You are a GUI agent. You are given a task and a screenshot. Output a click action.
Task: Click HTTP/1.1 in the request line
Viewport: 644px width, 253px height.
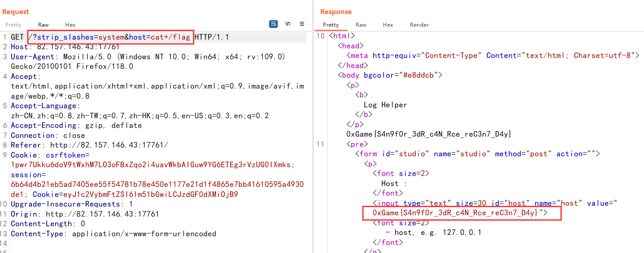point(212,38)
